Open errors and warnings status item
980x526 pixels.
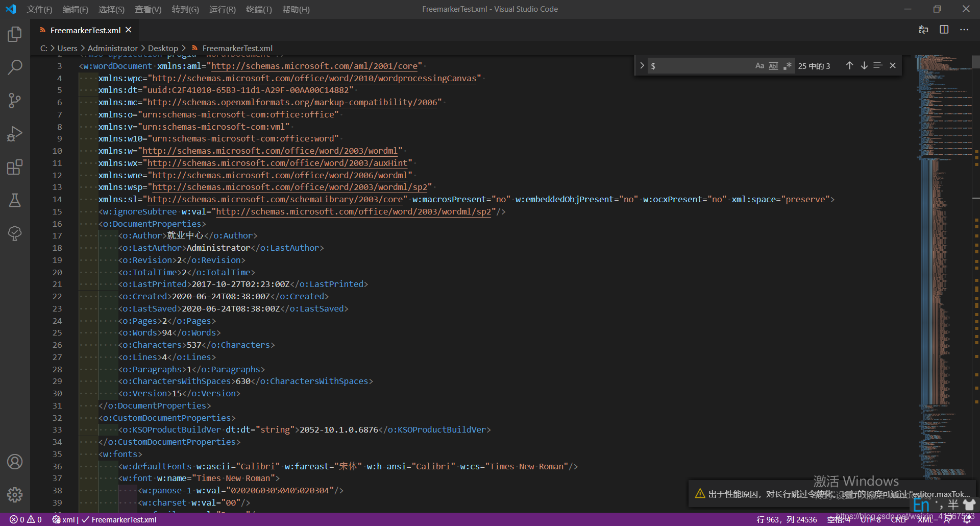point(26,519)
